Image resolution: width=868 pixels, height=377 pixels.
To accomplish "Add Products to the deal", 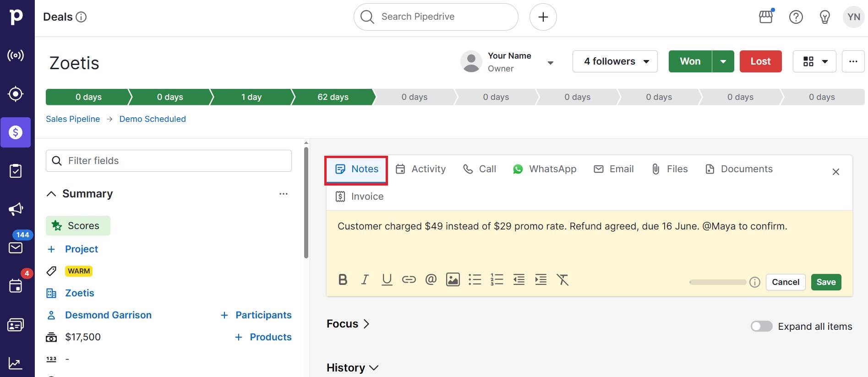I will [263, 337].
